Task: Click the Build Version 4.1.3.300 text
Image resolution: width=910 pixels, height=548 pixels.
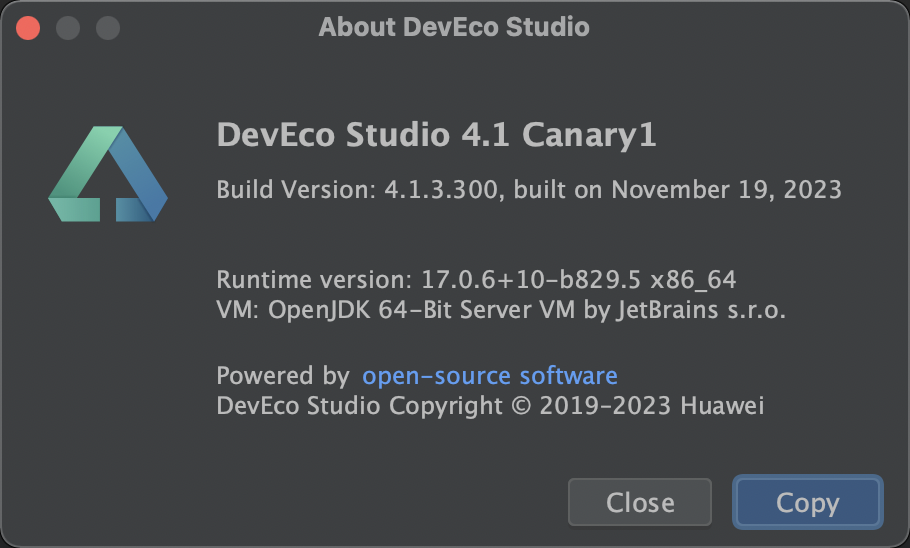Action: point(357,190)
